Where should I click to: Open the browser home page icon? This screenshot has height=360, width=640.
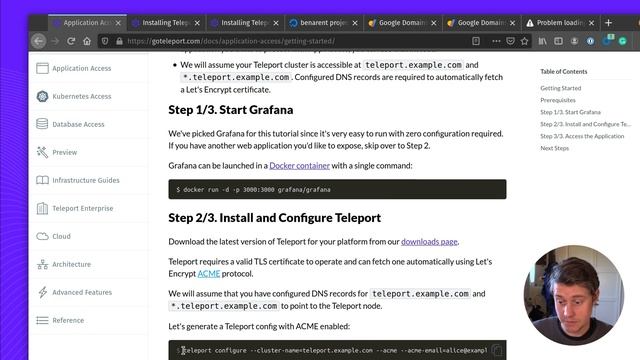pyautogui.click(x=87, y=41)
